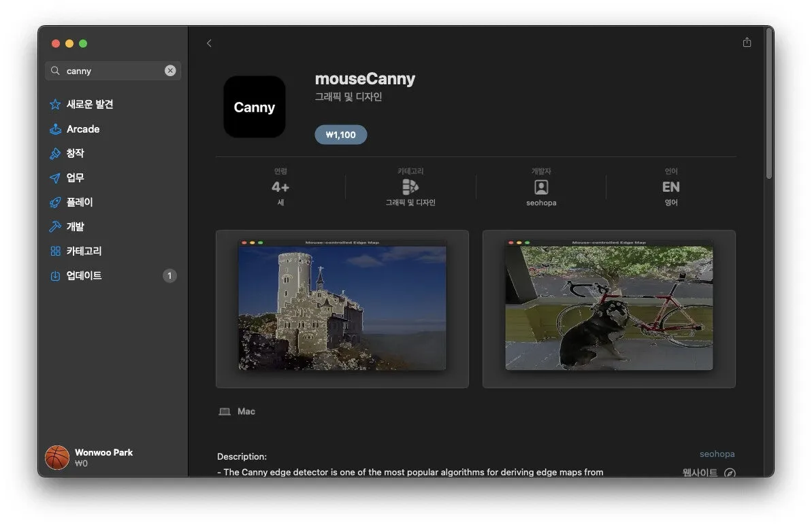
Task: Click the search magnifier icon
Action: pos(55,70)
